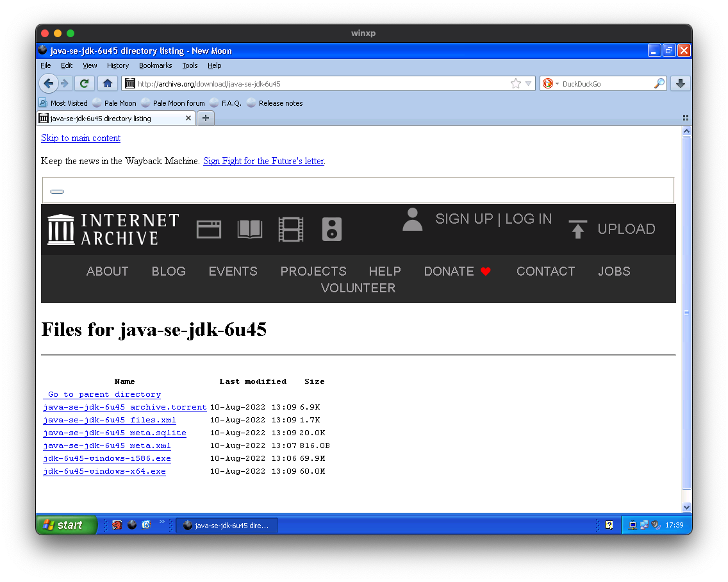The height and width of the screenshot is (582, 728).
Task: Open the Internet Archive logo home link
Action: 113,229
